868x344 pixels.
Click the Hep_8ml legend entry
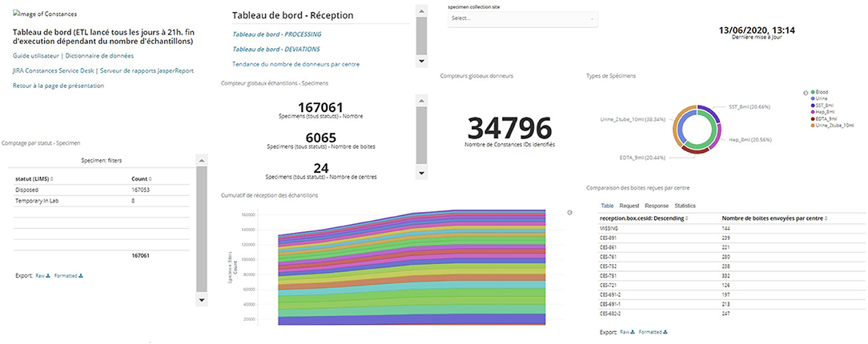pyautogui.click(x=824, y=110)
